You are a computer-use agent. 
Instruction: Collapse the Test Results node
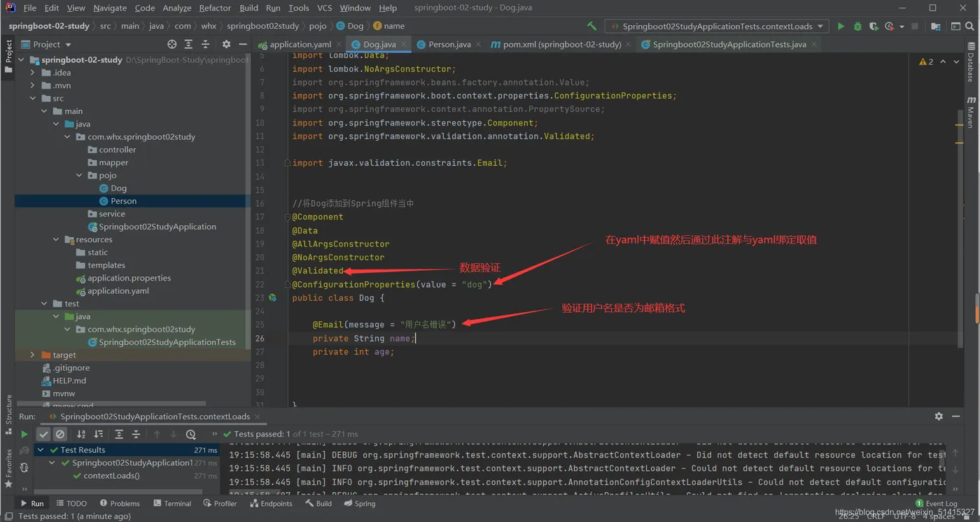41,450
